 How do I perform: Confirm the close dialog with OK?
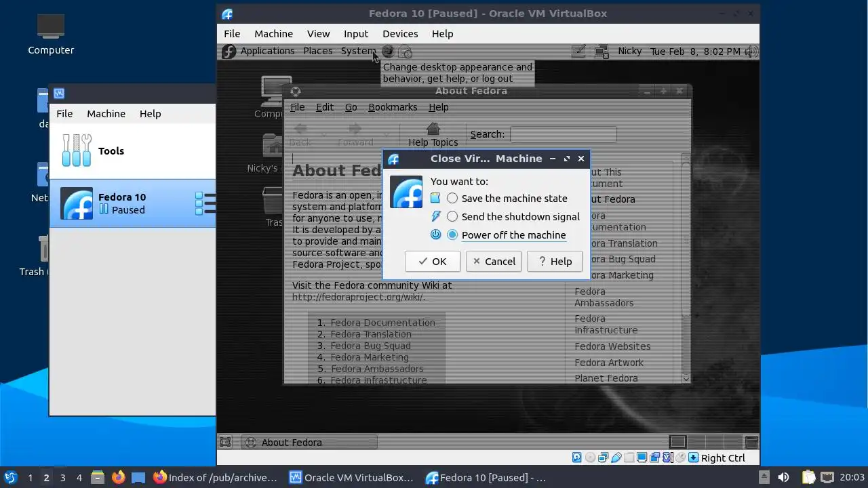coord(433,262)
